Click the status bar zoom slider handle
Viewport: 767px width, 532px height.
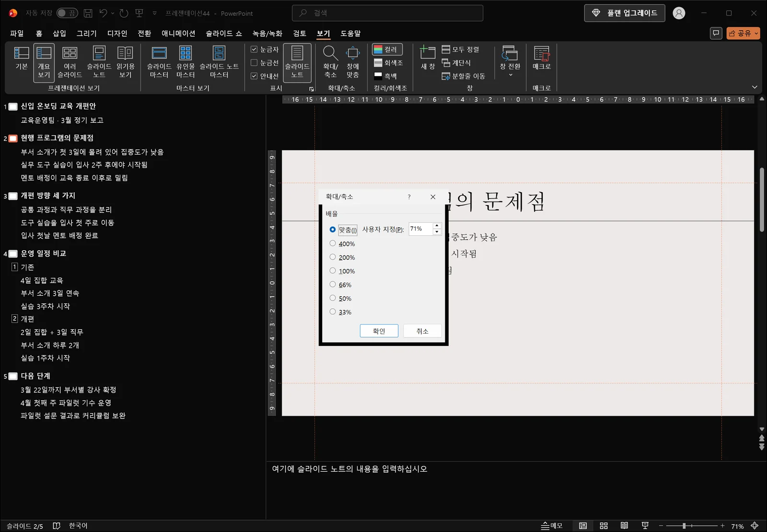click(684, 526)
